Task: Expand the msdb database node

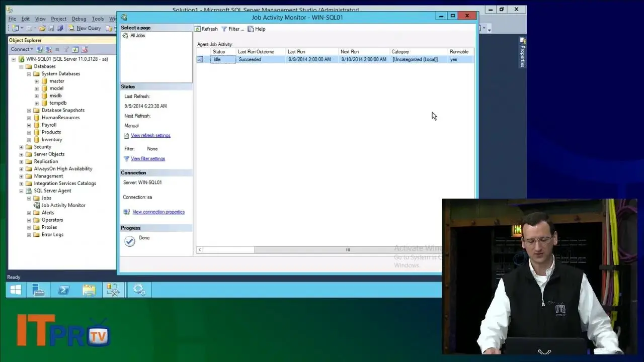Action: coord(37,96)
